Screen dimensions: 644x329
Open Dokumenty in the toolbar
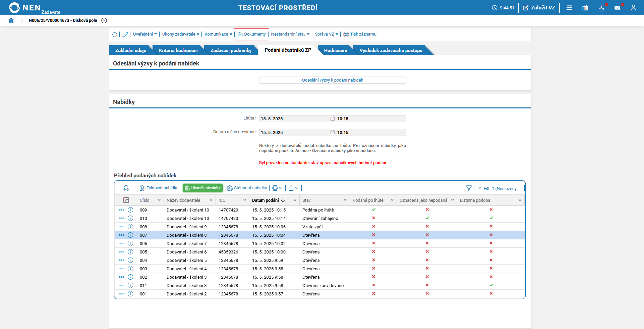[252, 34]
